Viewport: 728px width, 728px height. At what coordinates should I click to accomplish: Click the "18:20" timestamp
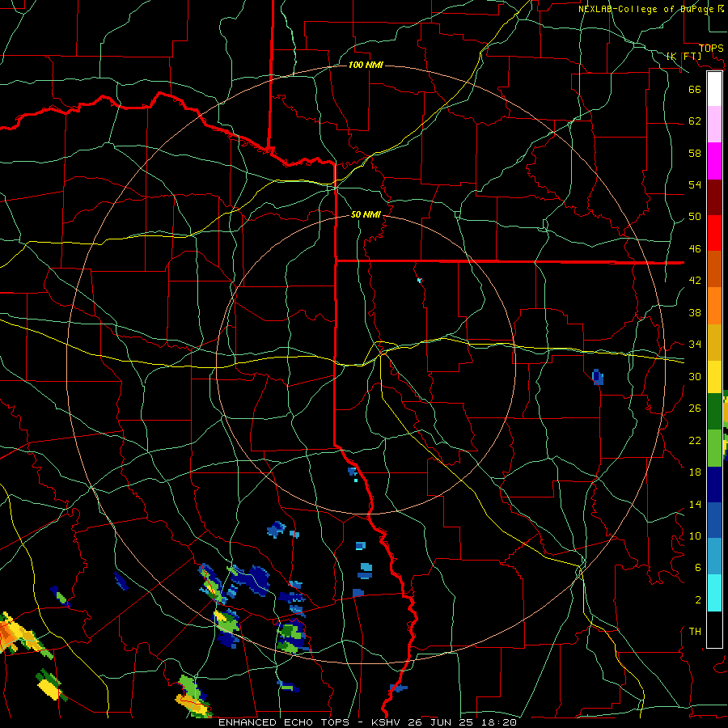500,722
